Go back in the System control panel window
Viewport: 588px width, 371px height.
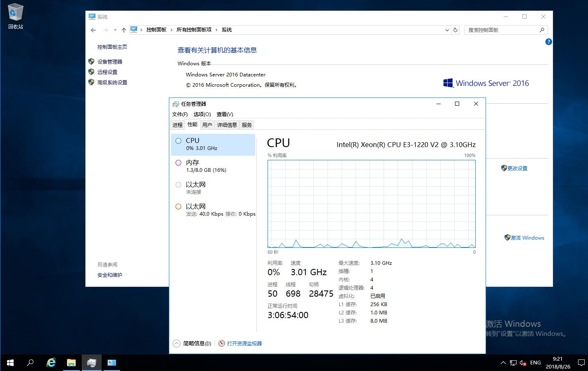[x=93, y=30]
